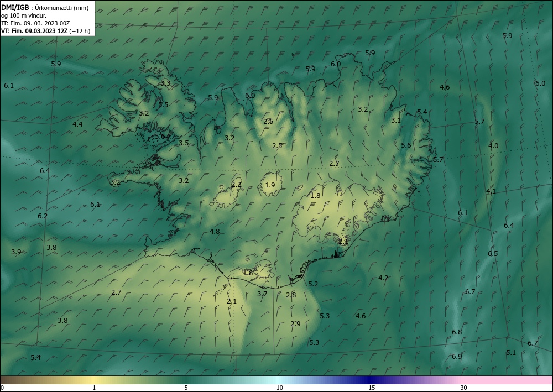Click the 3.2 value on Snæfellsnes peninsula tip
This screenshot has width=553, height=392.
tap(115, 182)
